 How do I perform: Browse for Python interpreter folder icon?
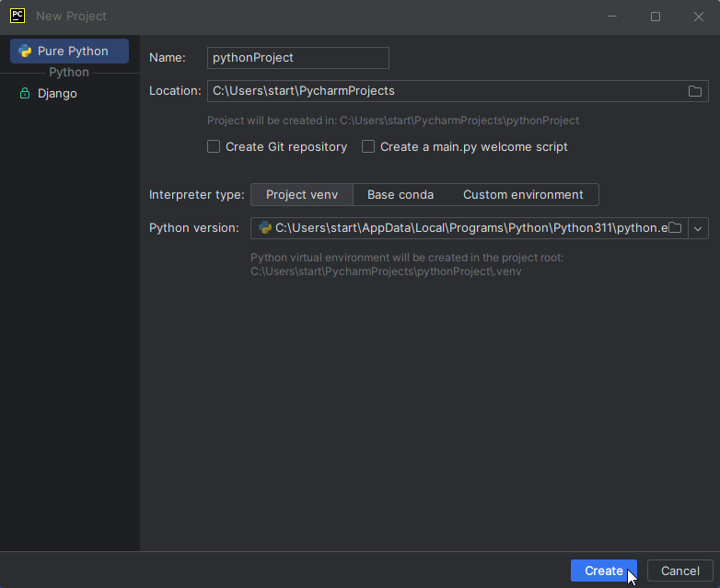[675, 227]
